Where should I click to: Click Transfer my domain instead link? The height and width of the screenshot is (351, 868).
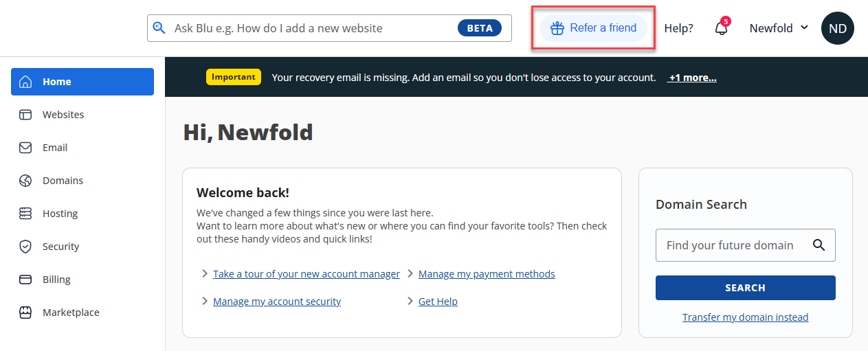[x=745, y=317]
